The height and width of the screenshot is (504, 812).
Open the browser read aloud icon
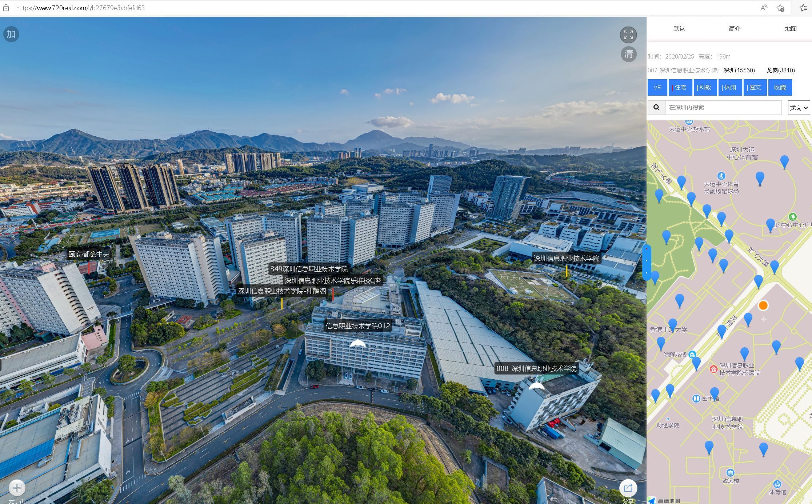click(x=764, y=8)
